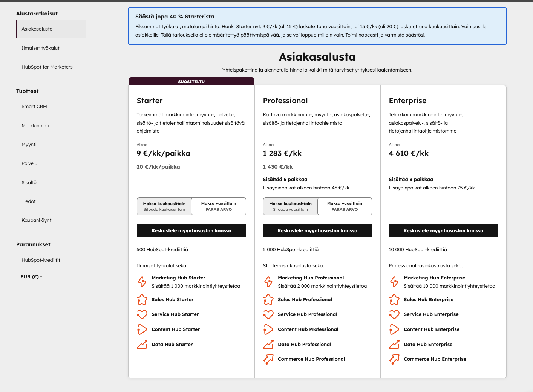Click the Marketing Hub Starter spark icon
Image resolution: width=533 pixels, height=392 pixels.
coord(142,282)
